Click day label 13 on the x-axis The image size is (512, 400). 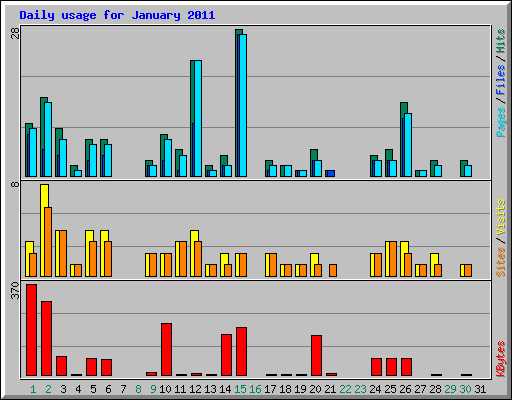click(210, 389)
